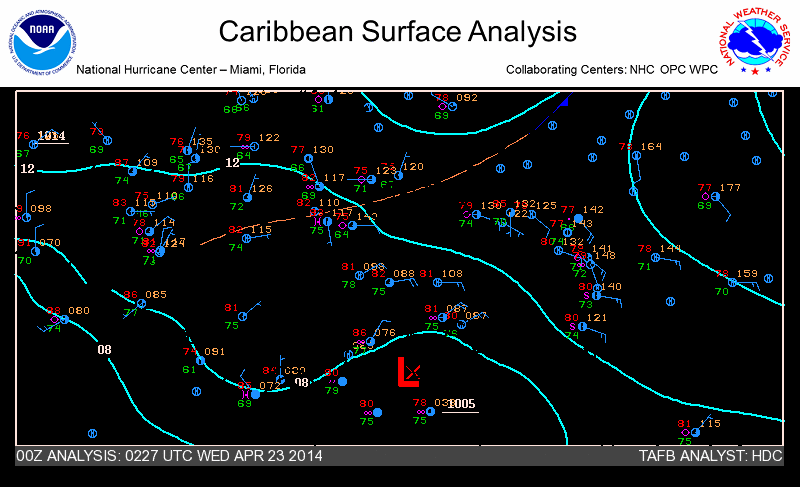The width and height of the screenshot is (800, 487).
Task: Click the 122 pressure value
Action: (269, 138)
